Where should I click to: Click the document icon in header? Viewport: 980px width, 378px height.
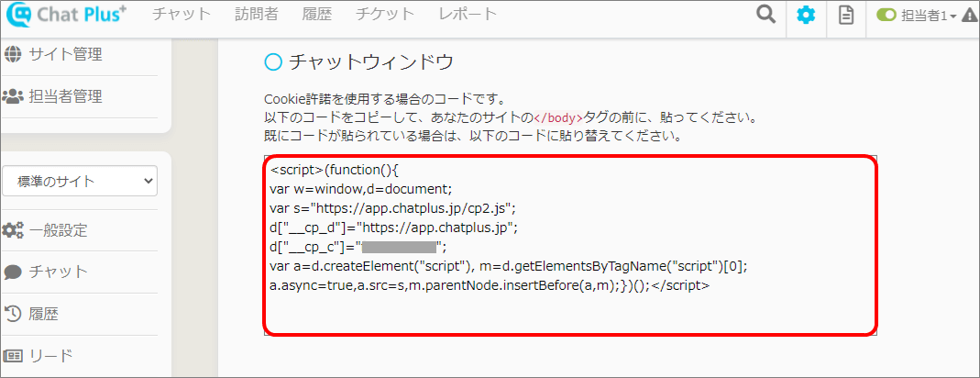point(845,16)
